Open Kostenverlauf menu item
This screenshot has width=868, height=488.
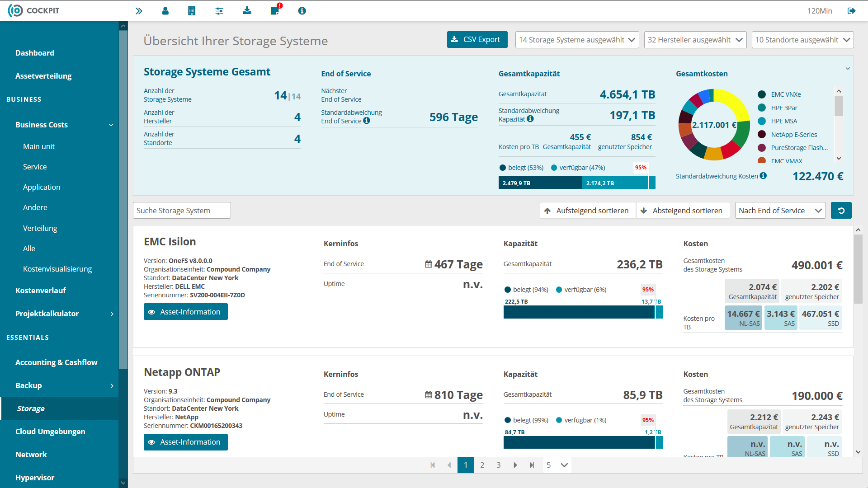[x=41, y=291]
